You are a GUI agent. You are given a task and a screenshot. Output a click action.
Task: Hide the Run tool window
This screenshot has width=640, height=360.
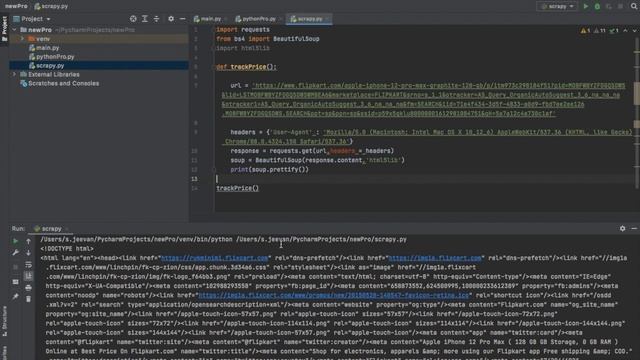[x=634, y=229]
